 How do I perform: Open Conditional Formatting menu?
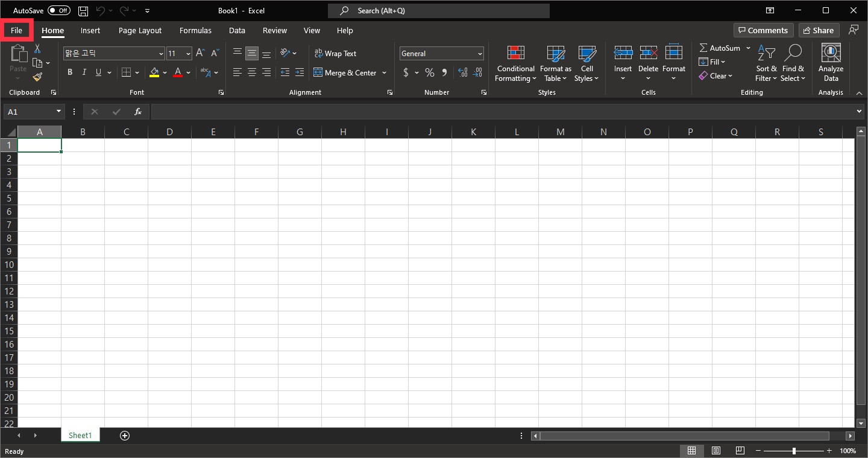pyautogui.click(x=515, y=63)
